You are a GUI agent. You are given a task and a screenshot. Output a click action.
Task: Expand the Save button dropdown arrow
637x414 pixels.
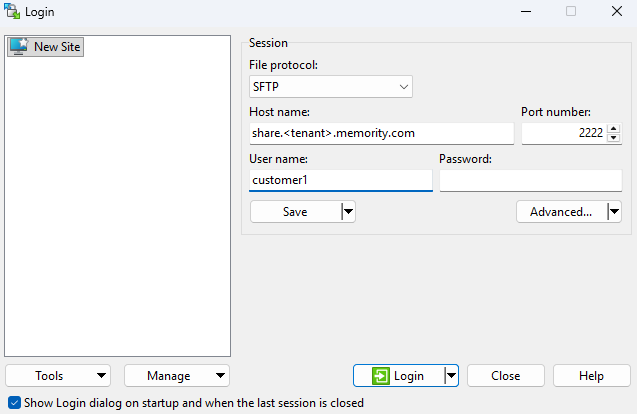click(x=348, y=211)
